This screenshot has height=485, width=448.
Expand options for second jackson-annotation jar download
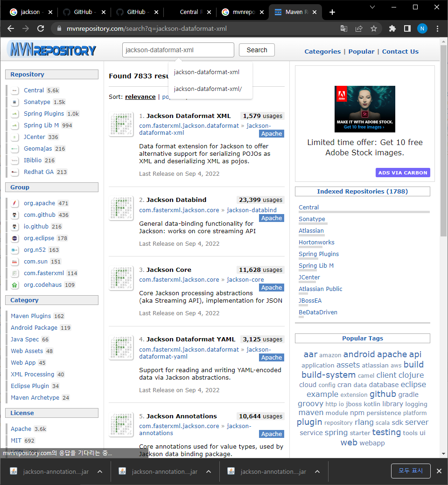point(208,471)
